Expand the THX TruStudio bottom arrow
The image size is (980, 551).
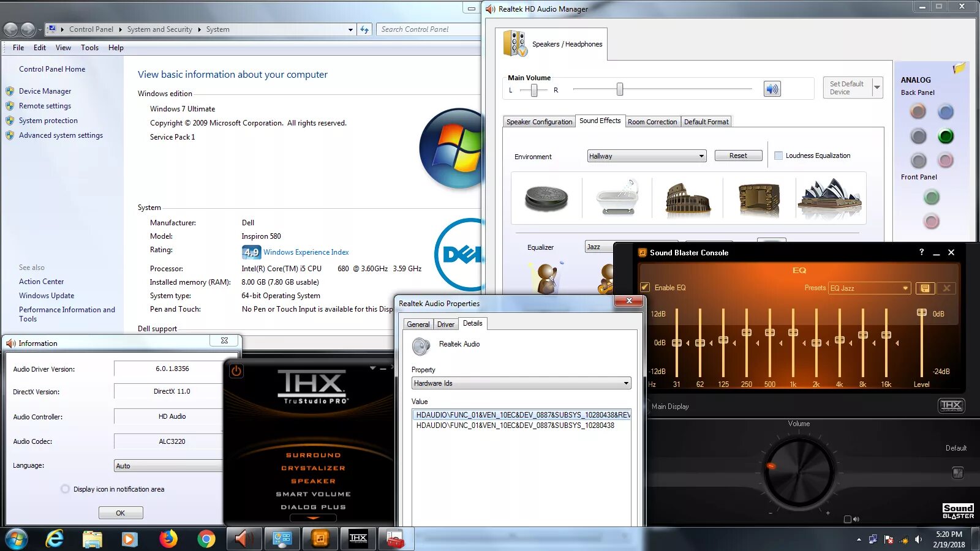[313, 518]
